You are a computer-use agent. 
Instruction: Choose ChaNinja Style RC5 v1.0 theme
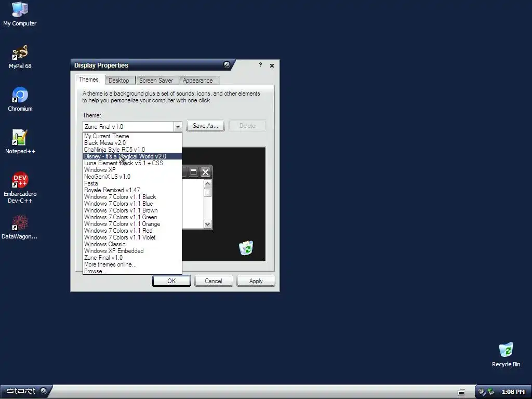(132, 150)
